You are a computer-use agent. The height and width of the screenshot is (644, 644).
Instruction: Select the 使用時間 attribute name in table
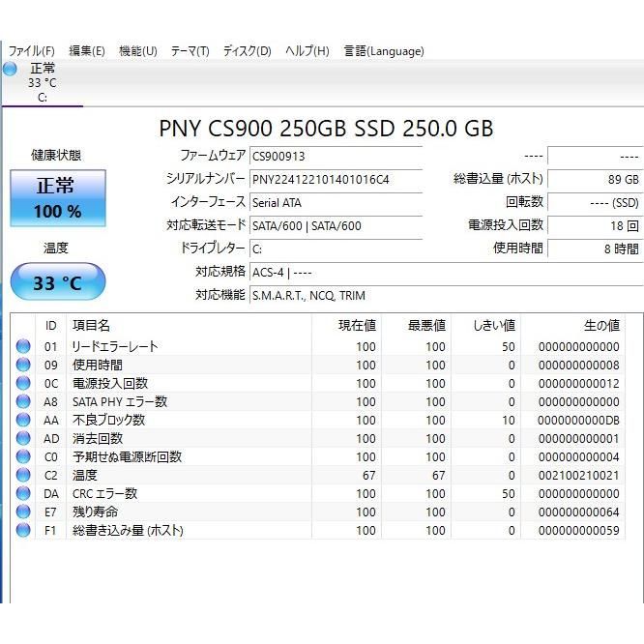[x=98, y=366]
